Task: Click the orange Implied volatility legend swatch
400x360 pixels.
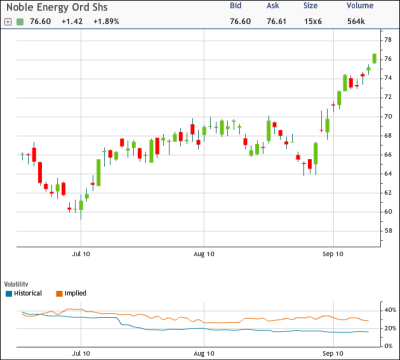Action: pyautogui.click(x=59, y=294)
